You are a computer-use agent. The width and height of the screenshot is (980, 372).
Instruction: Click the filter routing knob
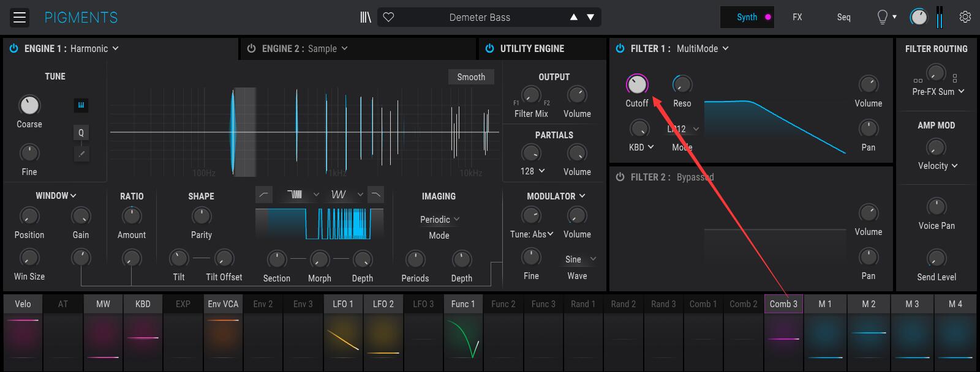936,73
